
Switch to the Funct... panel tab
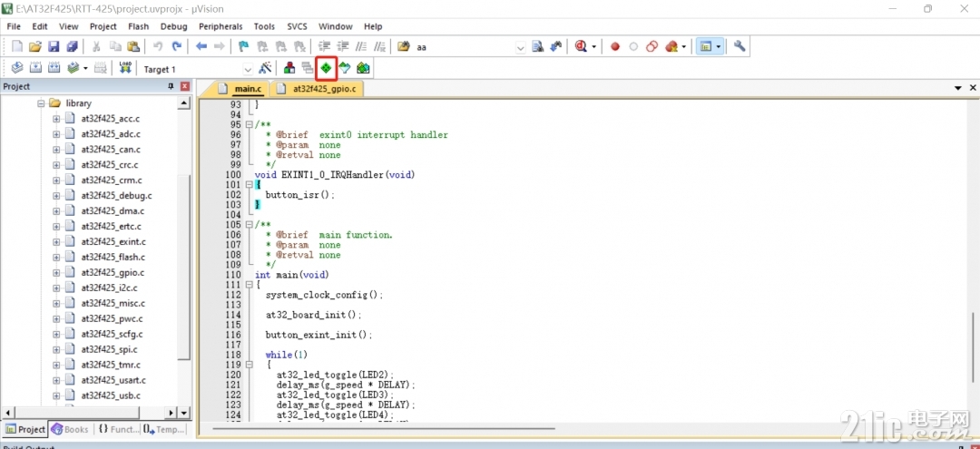coord(119,429)
